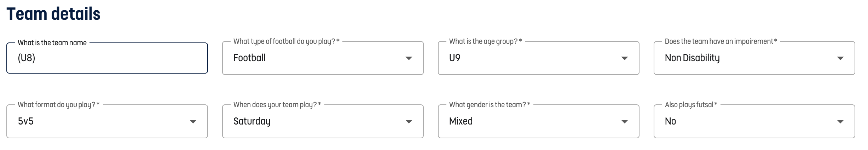
Task: Expand the playing format dropdown showing 5v5
Action: (107, 121)
